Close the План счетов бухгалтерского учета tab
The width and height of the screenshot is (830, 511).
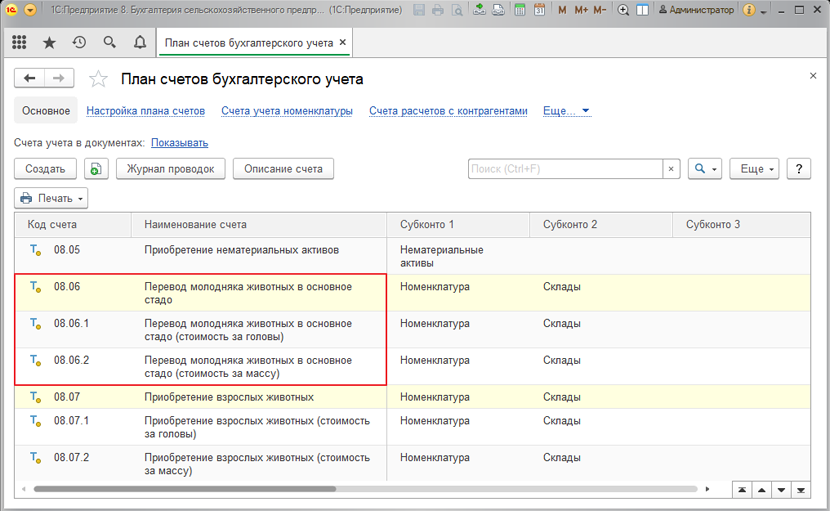(342, 42)
